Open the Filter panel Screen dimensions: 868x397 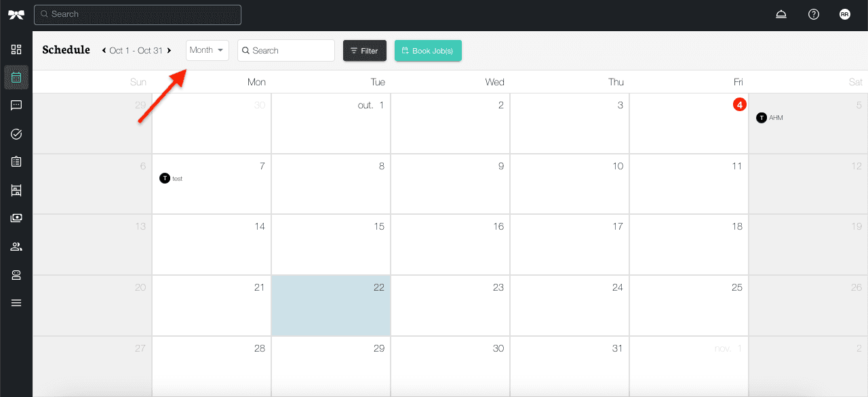coord(364,50)
